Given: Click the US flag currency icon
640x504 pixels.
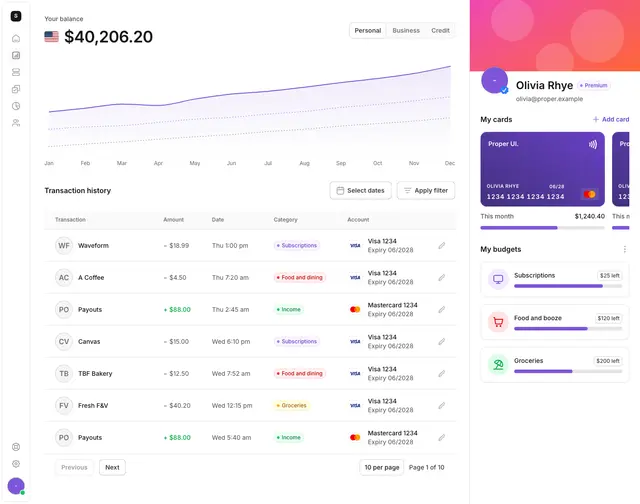Looking at the screenshot, I should pyautogui.click(x=51, y=37).
